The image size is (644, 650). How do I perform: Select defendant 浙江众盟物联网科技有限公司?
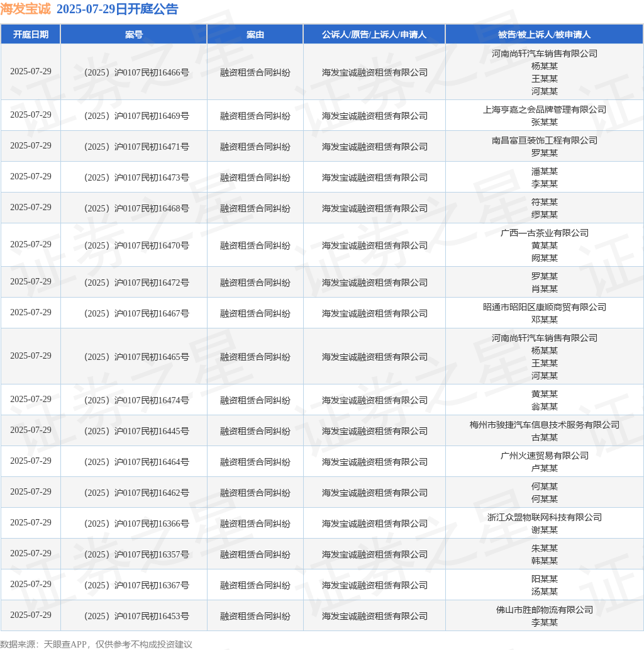544,517
